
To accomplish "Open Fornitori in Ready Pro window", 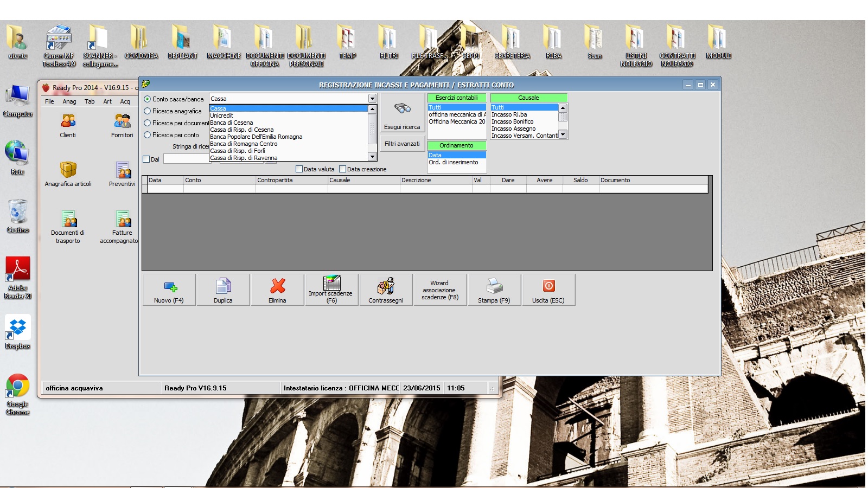I will tap(122, 125).
